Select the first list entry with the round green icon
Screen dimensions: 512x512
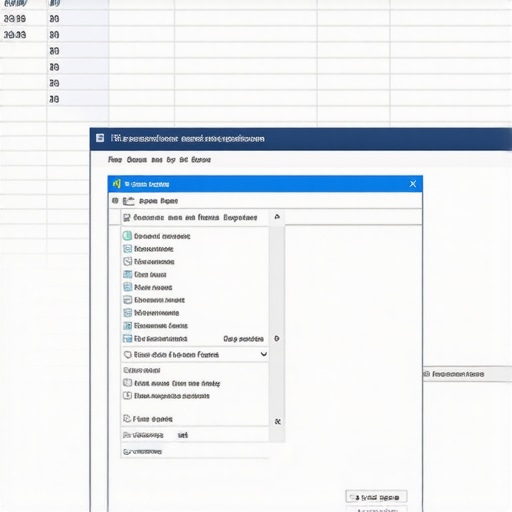pos(156,236)
